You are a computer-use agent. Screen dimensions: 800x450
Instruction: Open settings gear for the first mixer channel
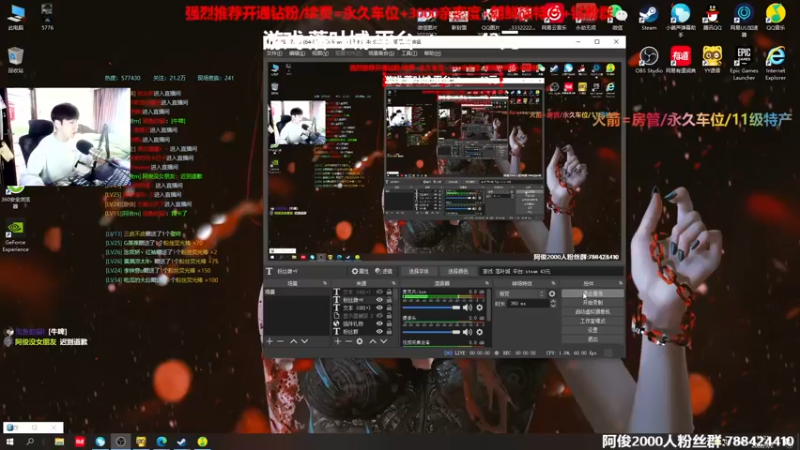480,307
